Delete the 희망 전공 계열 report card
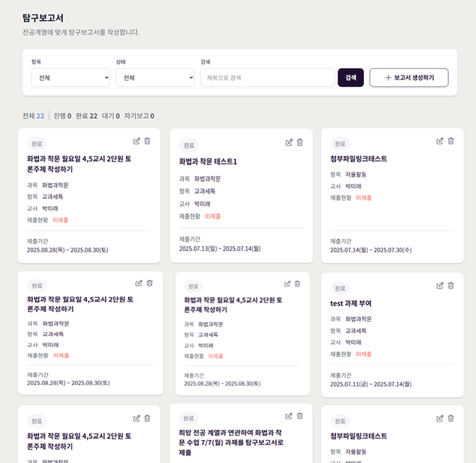The height and width of the screenshot is (463, 476). (x=300, y=416)
